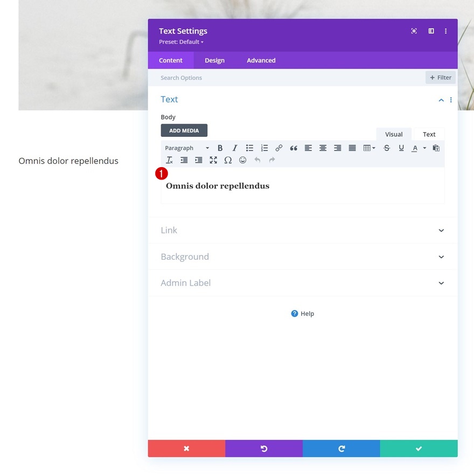Open text color picker dropdown arrow

click(424, 148)
